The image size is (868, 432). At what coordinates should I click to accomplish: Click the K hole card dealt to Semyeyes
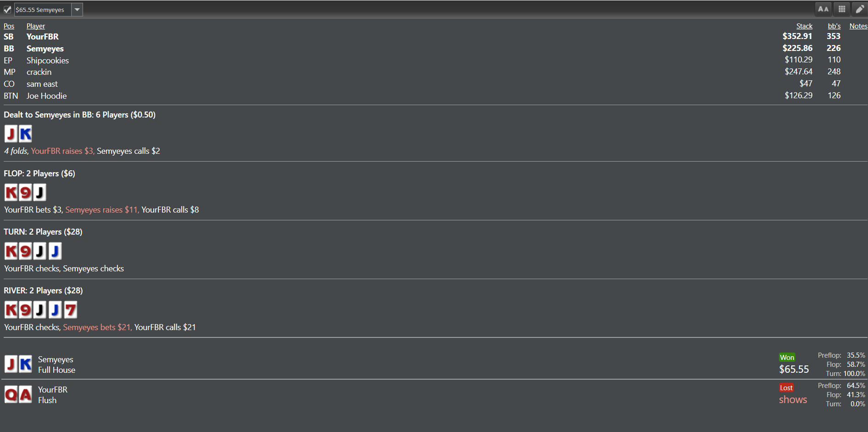pyautogui.click(x=25, y=134)
